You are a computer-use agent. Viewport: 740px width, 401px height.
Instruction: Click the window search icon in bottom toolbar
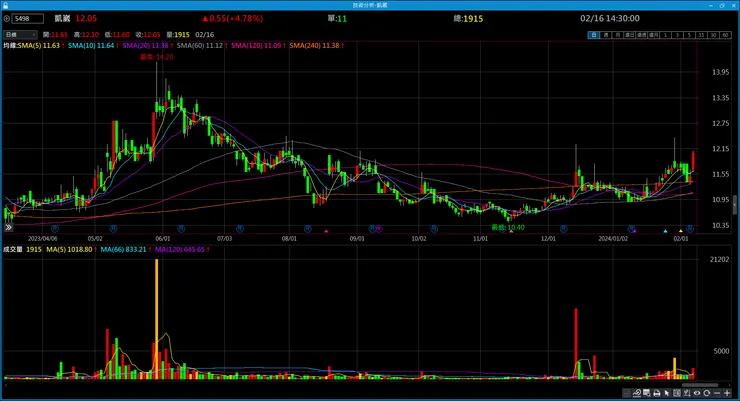[x=647, y=393]
